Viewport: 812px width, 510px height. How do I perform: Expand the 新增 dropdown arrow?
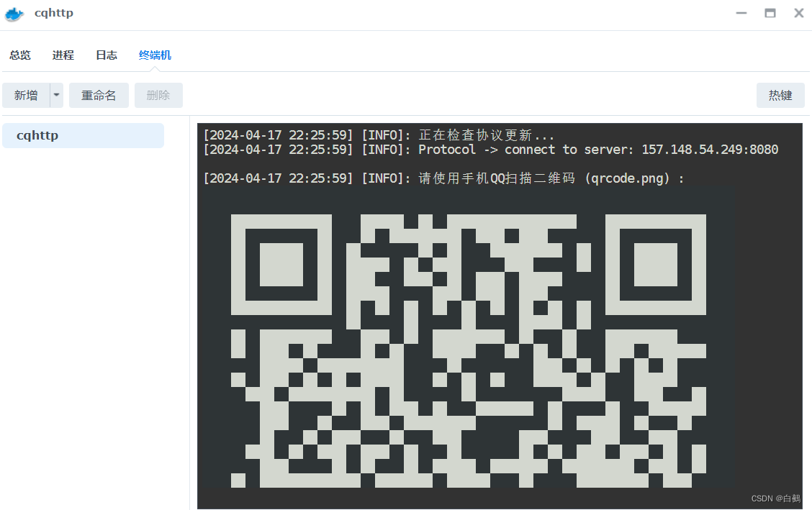(56, 95)
